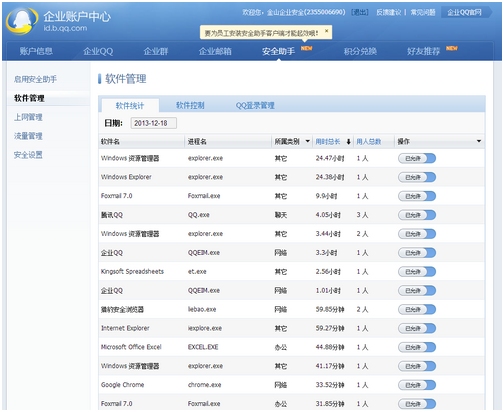Image resolution: width=504 pixels, height=412 pixels.
Task: Click the iexplore.exe process name
Action: pyautogui.click(x=205, y=328)
